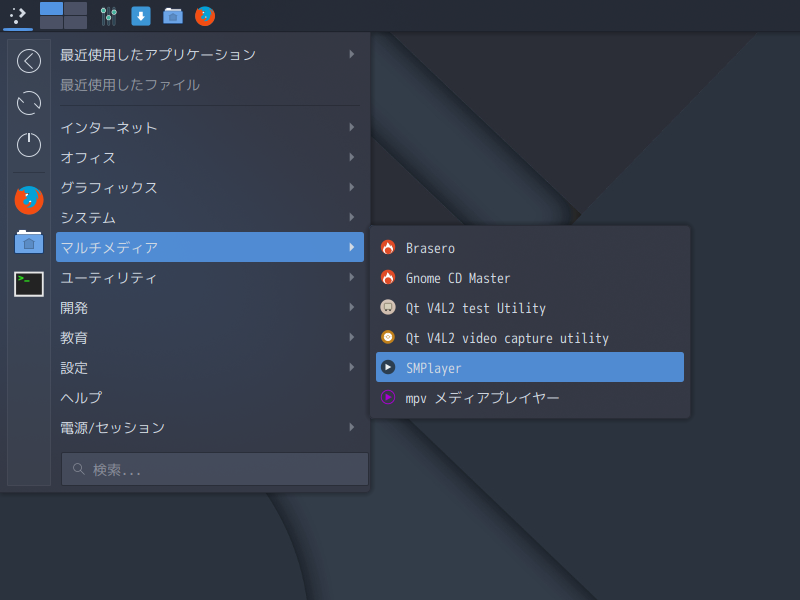Expand arrow beside ユーティリティ

[352, 277]
